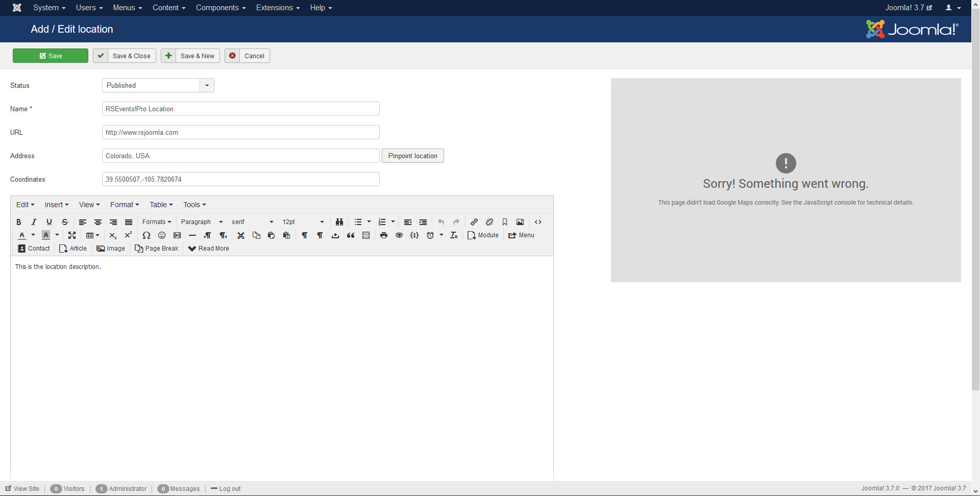This screenshot has width=980, height=496.
Task: Apply the current text color
Action: pos(22,235)
